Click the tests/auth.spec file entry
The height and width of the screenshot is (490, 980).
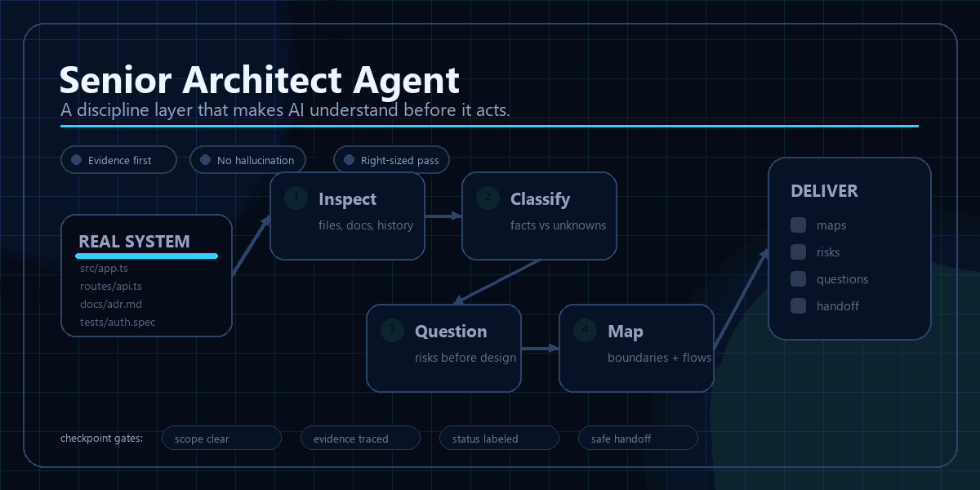point(118,322)
